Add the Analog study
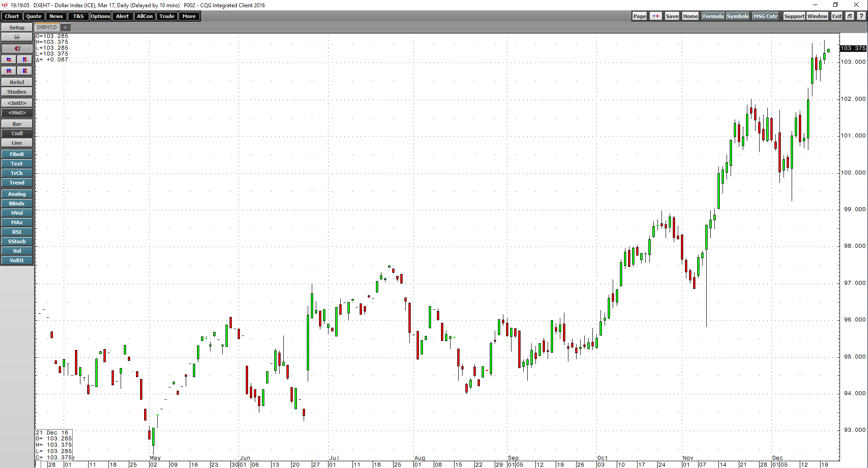The width and height of the screenshot is (868, 468). pyautogui.click(x=17, y=194)
